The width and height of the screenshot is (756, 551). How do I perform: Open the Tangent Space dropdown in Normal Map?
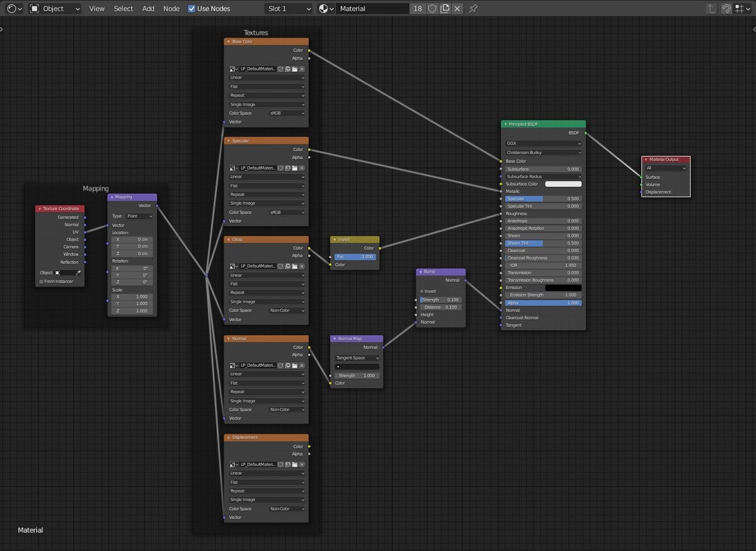[357, 358]
